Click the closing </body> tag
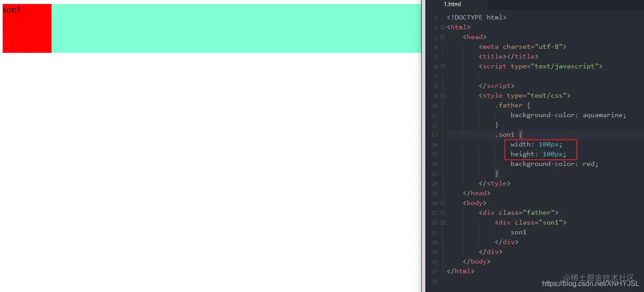This screenshot has width=644, height=292. (x=476, y=261)
